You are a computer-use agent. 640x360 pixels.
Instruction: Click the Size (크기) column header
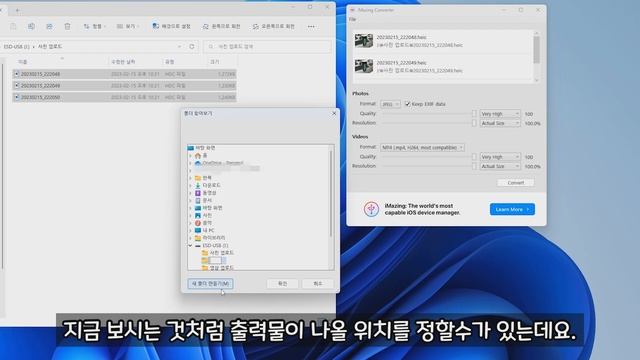215,62
